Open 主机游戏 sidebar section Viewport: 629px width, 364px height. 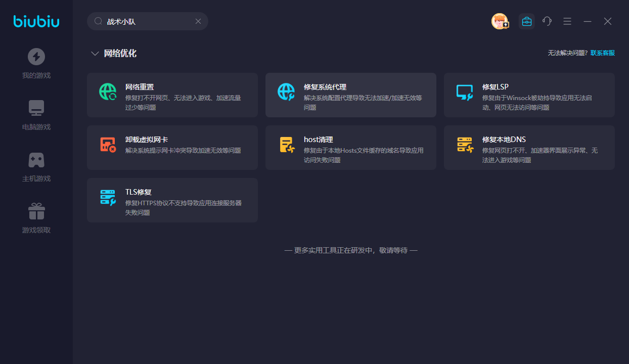[x=36, y=166]
